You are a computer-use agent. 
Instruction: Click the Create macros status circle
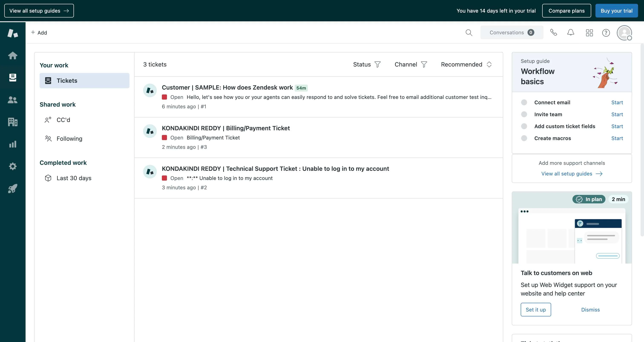click(x=524, y=138)
